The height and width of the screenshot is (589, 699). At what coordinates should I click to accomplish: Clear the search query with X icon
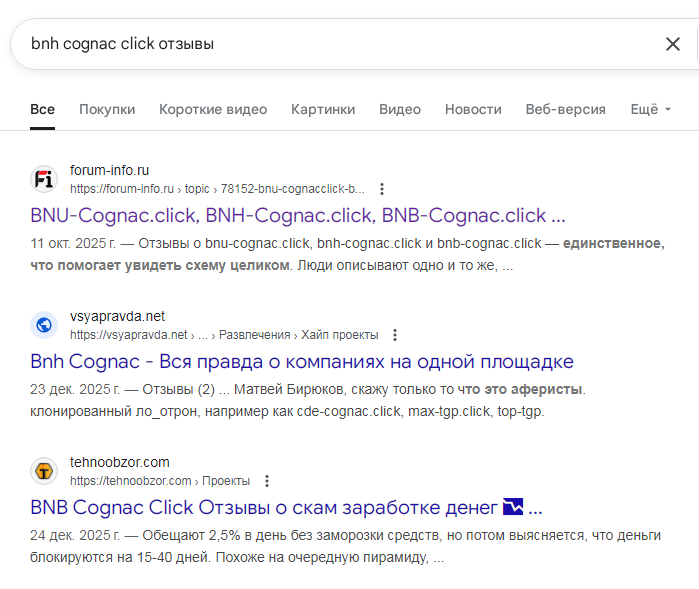(673, 44)
